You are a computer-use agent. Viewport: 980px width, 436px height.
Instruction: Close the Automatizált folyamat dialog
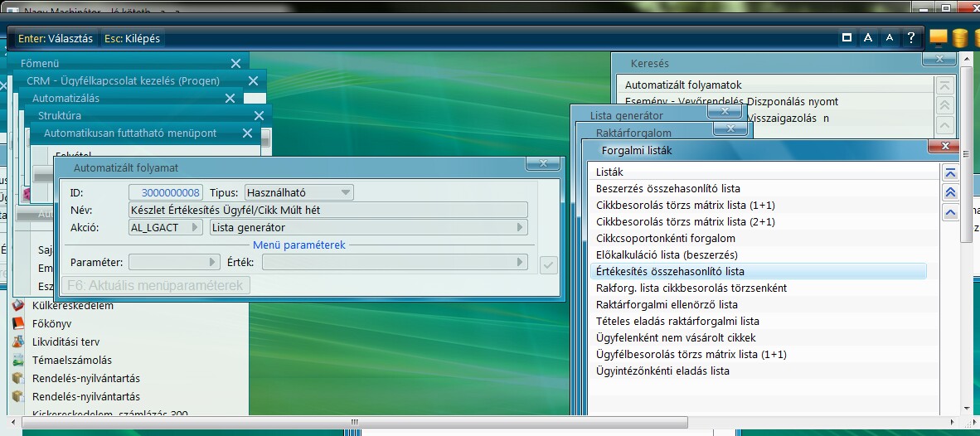[543, 163]
